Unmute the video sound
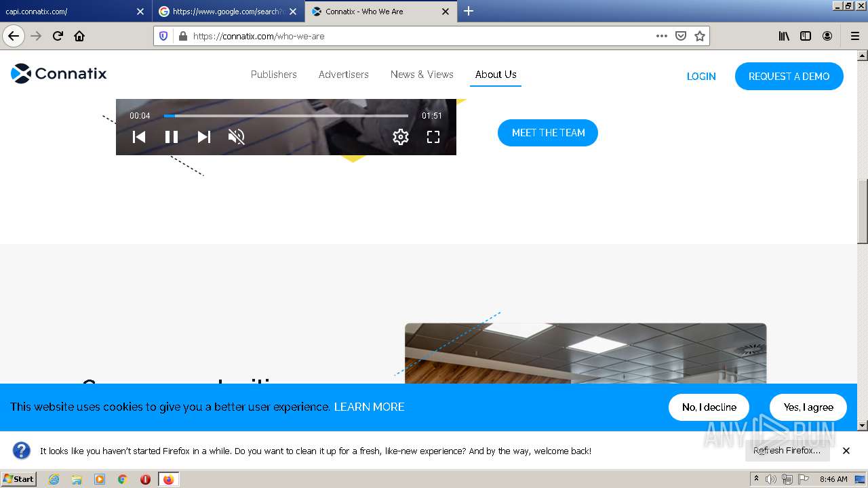The height and width of the screenshot is (488, 868). click(x=236, y=137)
